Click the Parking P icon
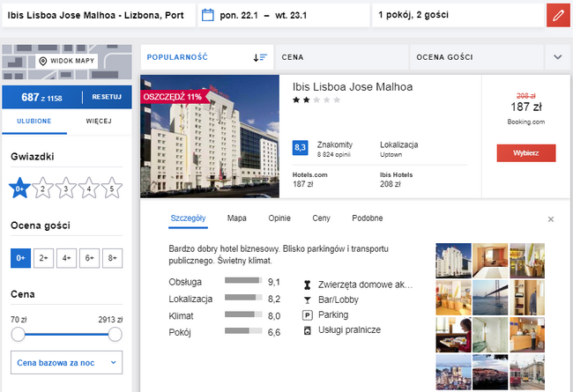The height and width of the screenshot is (392, 573). (x=308, y=314)
